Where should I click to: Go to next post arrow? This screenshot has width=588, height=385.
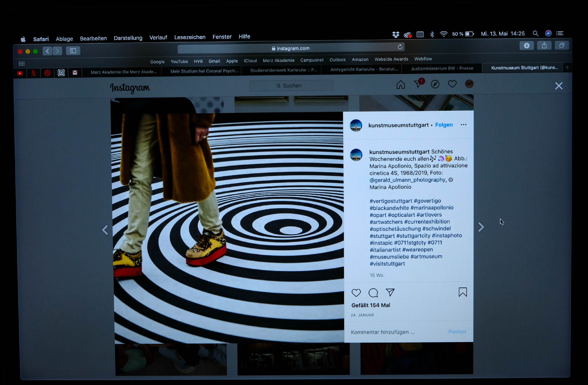point(481,227)
